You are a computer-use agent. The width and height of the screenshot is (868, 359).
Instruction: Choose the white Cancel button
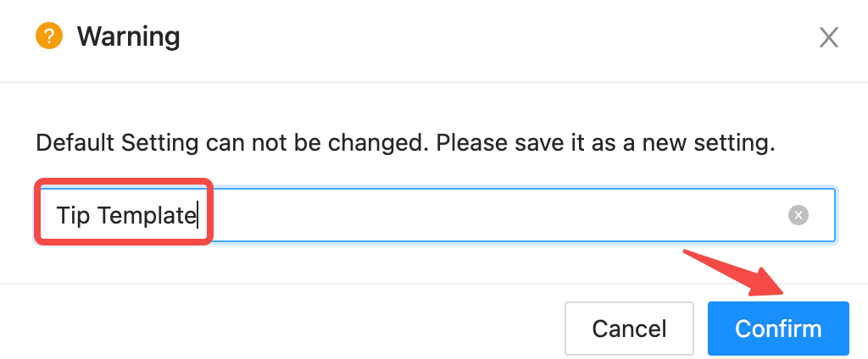[629, 329]
